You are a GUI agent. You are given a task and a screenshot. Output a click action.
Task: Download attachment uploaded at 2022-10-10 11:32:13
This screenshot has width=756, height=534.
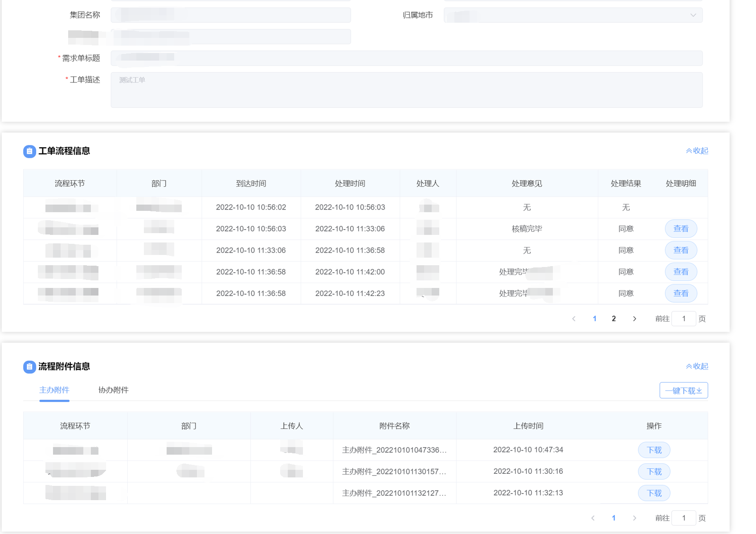pos(654,493)
